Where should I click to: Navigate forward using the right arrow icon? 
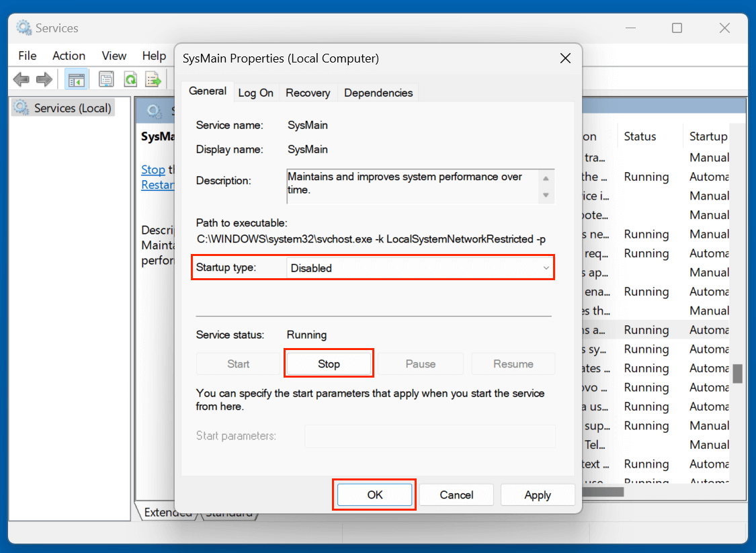click(x=44, y=79)
